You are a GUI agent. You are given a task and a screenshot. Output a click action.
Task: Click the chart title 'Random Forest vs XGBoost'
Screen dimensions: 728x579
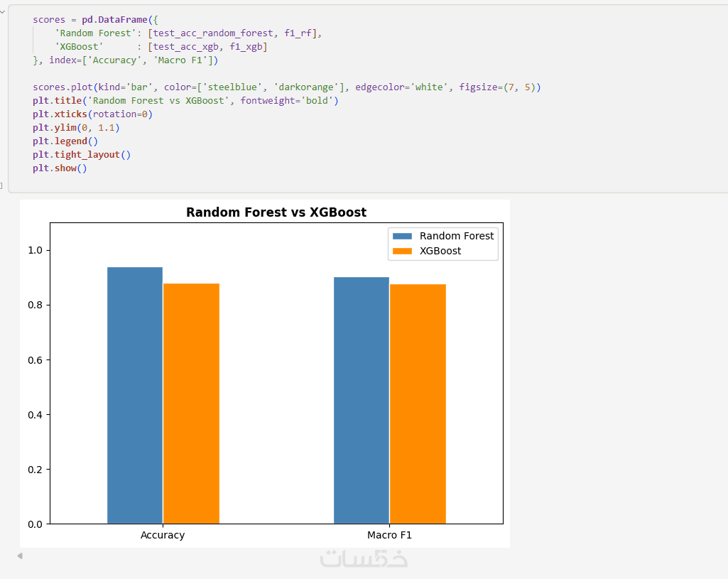point(276,212)
